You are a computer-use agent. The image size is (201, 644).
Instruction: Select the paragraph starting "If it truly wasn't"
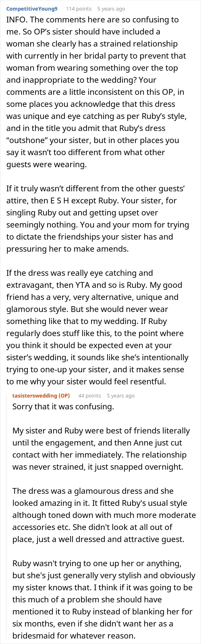[98, 219]
